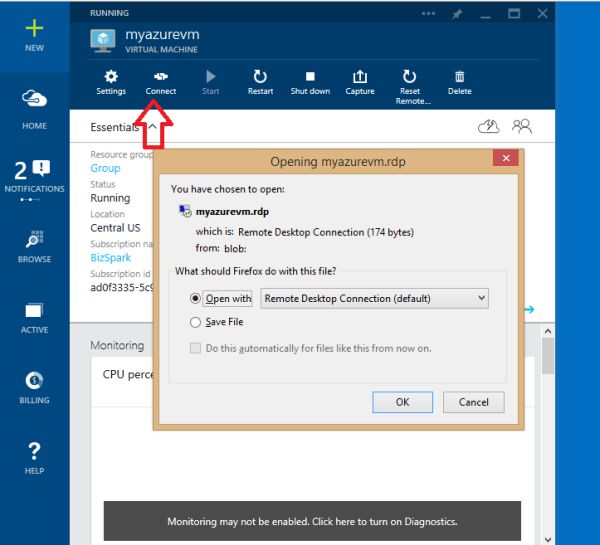This screenshot has height=545, width=600.
Task: Click the Monitoring section heading
Action: click(x=117, y=345)
